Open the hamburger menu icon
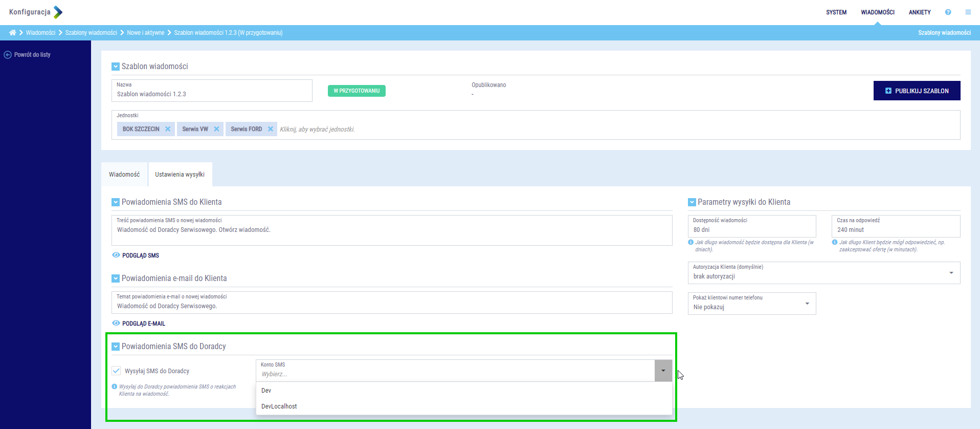 pyautogui.click(x=968, y=12)
